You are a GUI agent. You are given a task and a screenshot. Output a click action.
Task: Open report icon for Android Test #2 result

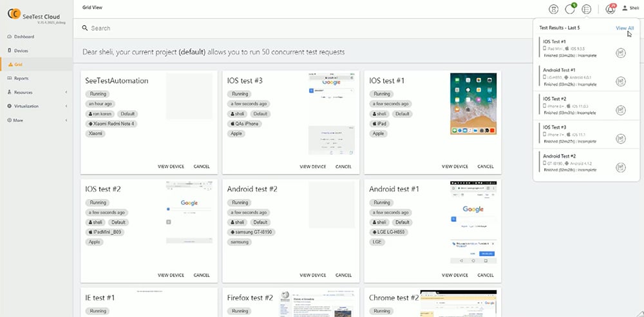coord(621,168)
